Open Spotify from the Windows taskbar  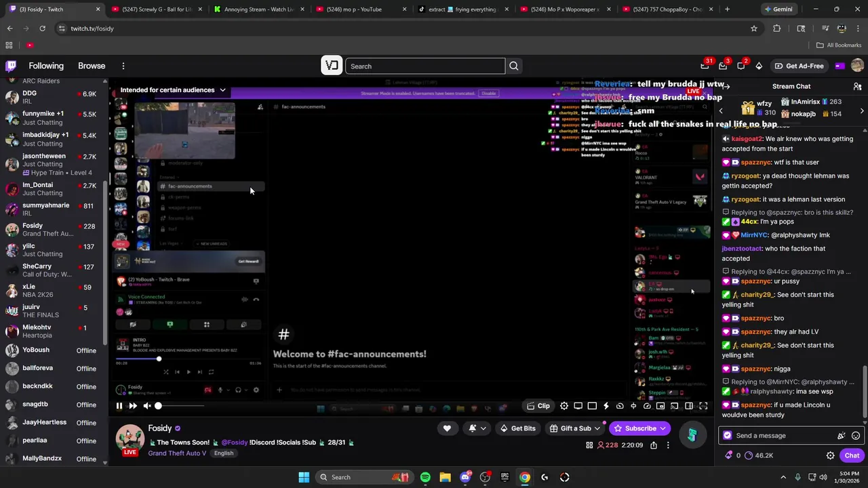(425, 477)
